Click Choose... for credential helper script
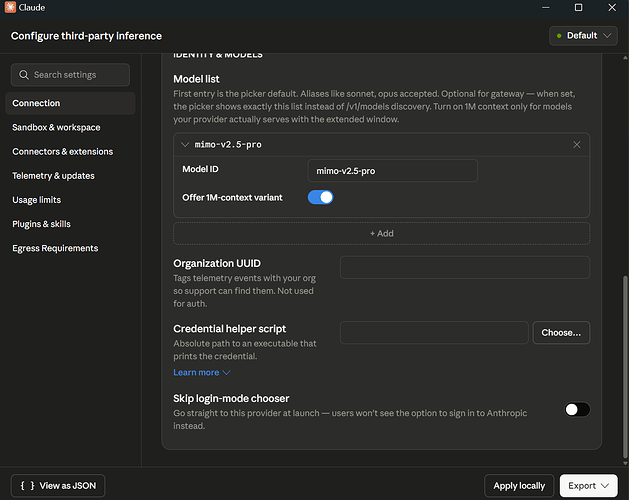This screenshot has height=500, width=629. [x=561, y=333]
